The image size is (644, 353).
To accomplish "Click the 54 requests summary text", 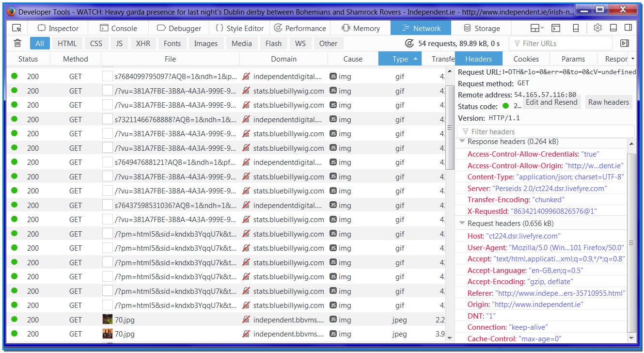I will tap(458, 43).
